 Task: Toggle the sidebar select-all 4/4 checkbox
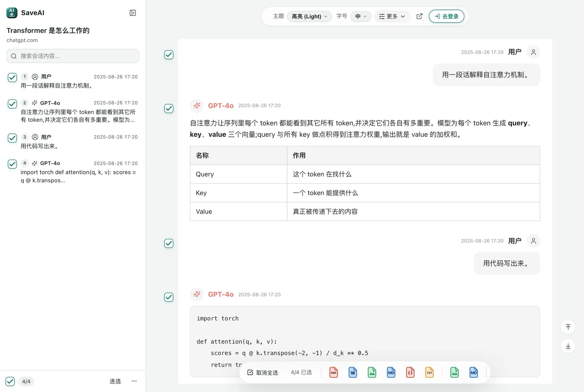[x=10, y=381]
